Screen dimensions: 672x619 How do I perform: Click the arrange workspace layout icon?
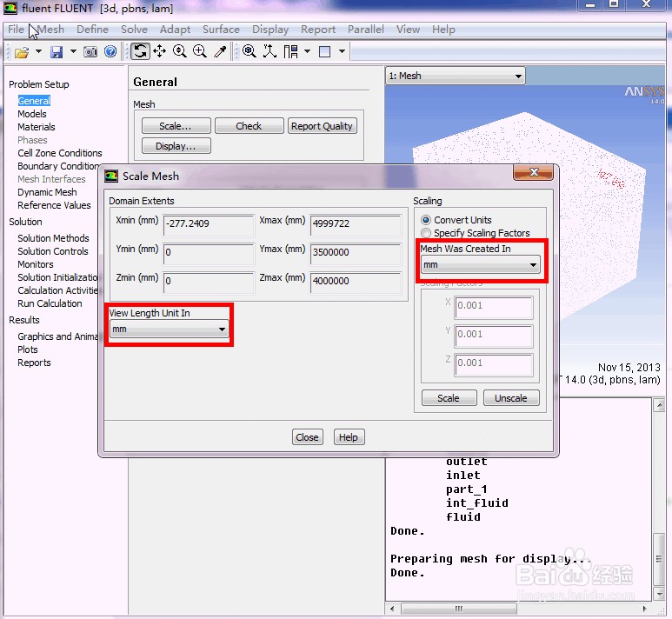pos(290,52)
